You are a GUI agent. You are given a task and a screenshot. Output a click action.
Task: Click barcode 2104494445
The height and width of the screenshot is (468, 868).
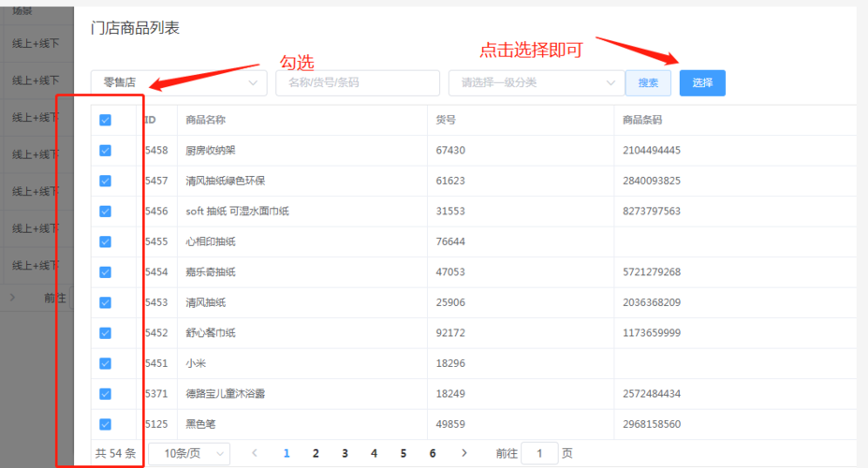tap(652, 151)
